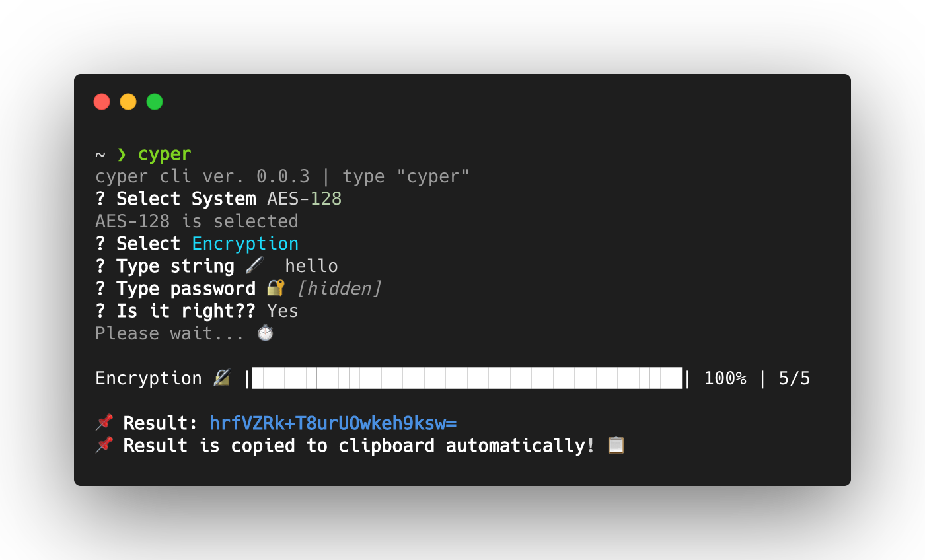Click the "Select System" prompt label

point(186,198)
